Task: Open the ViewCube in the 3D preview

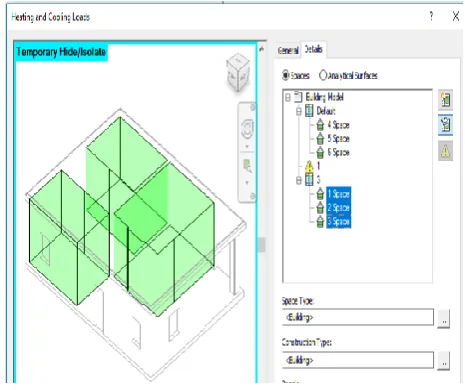Action: click(x=238, y=72)
